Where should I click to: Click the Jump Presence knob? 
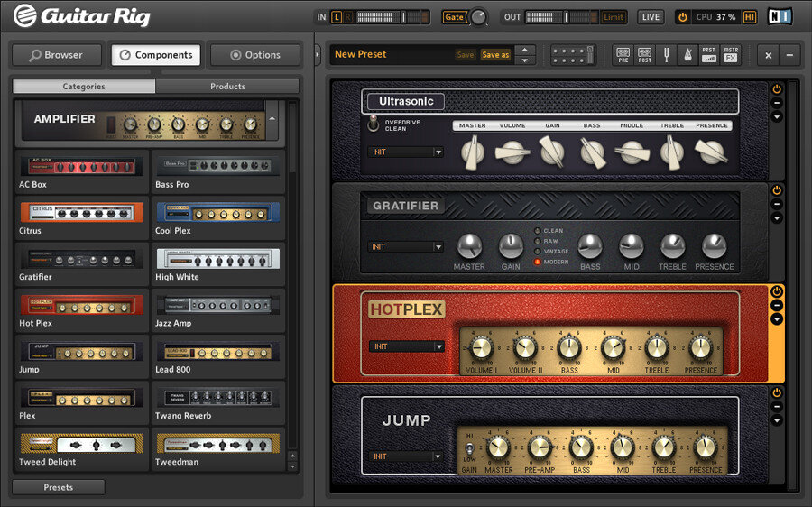point(706,447)
